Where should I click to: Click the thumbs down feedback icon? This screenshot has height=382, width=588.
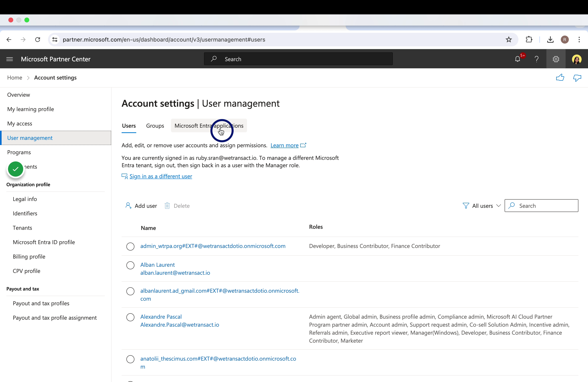pos(577,78)
